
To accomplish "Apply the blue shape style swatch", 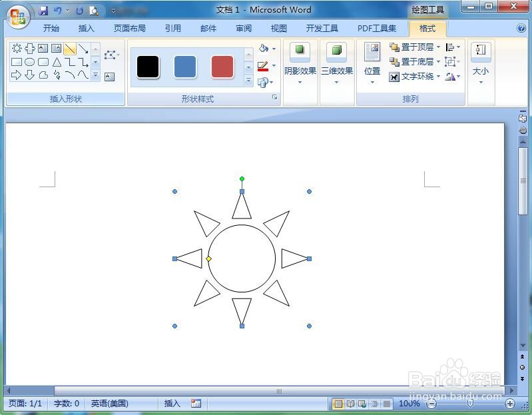I will 185,67.
